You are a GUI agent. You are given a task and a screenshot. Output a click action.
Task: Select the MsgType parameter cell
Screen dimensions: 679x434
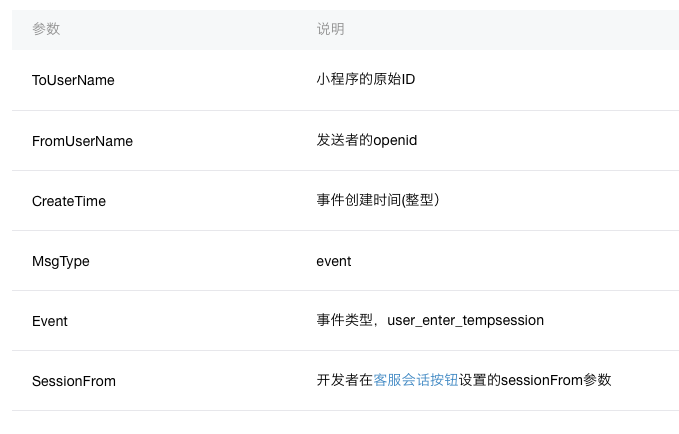(x=61, y=261)
